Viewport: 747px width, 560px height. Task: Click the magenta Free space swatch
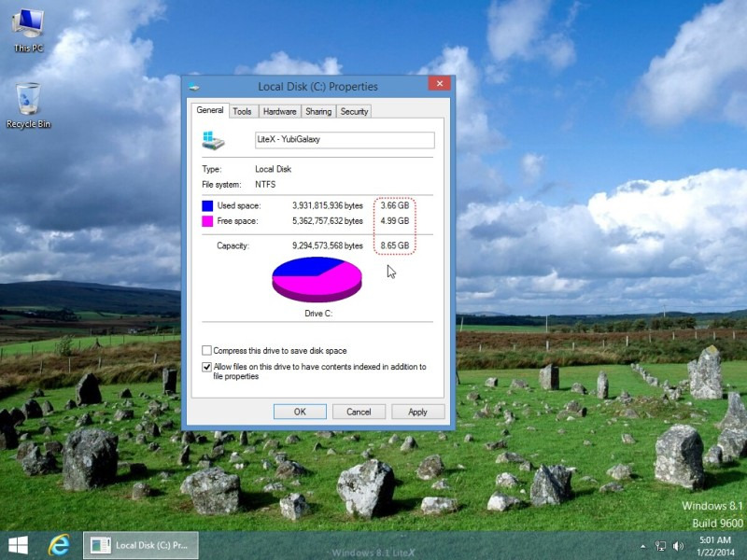(207, 221)
